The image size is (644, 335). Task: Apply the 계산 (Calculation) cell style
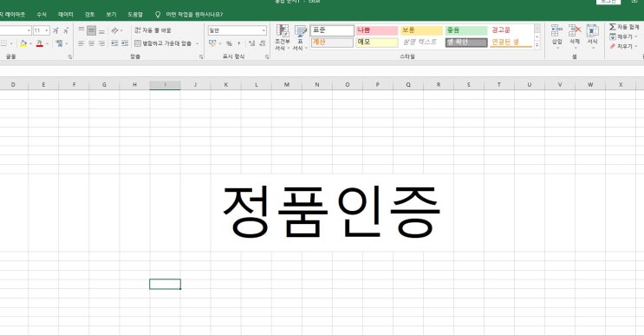(332, 43)
